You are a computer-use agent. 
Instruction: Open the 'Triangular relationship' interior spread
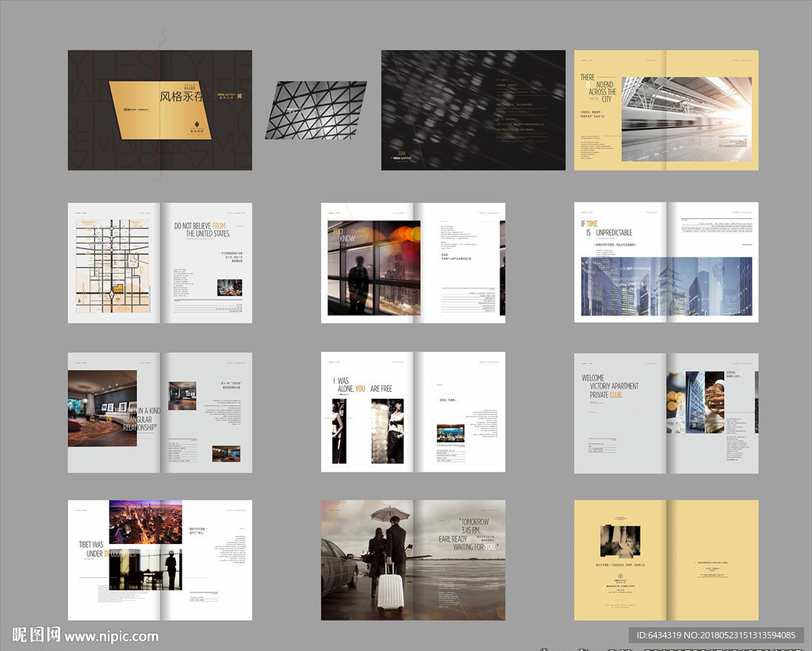click(x=160, y=413)
